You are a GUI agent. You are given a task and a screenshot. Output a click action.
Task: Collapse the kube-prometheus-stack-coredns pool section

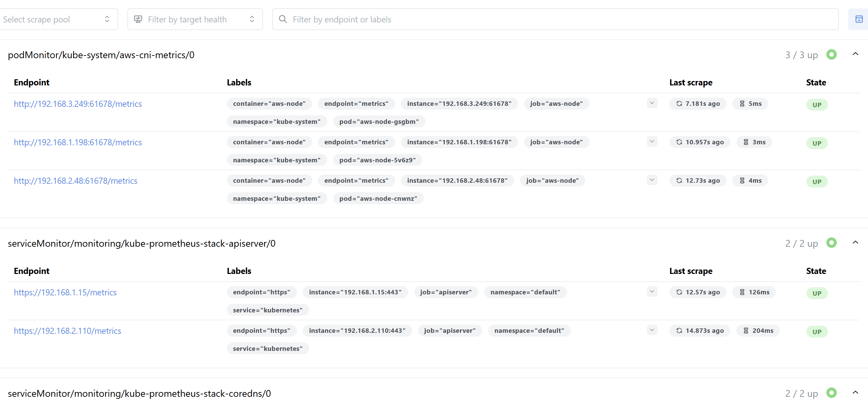(855, 392)
